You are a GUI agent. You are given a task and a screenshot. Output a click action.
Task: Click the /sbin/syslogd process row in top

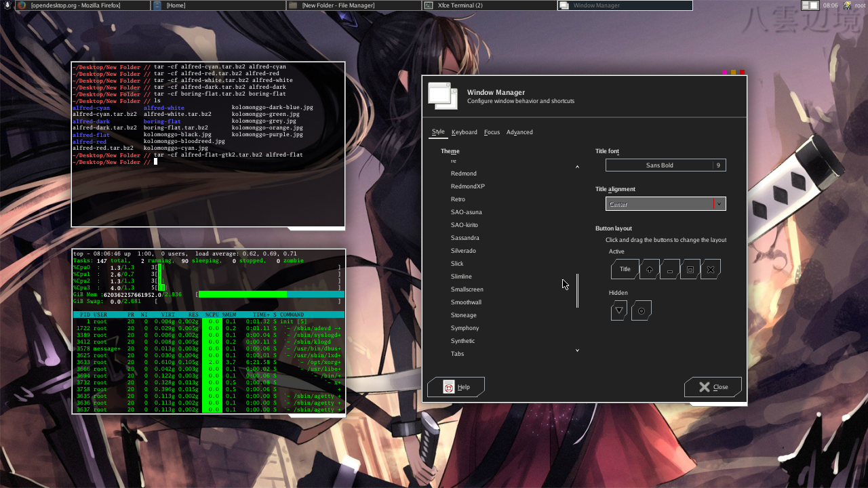[209, 335]
